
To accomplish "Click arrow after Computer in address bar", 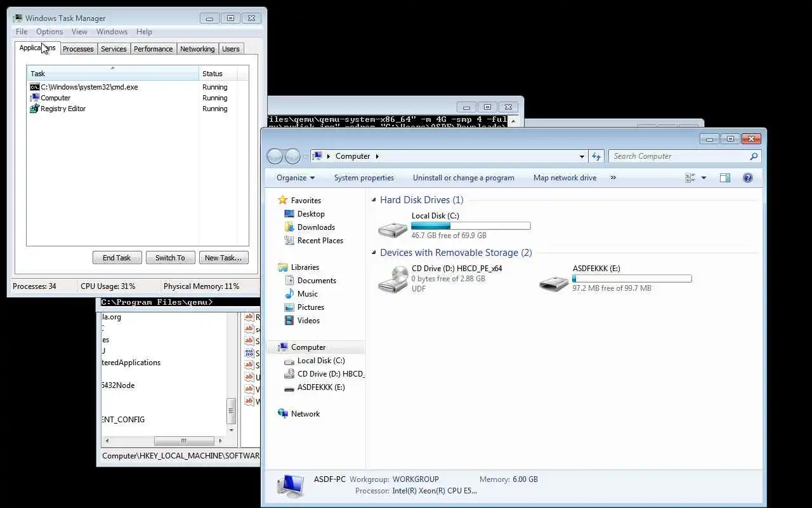I will point(377,156).
